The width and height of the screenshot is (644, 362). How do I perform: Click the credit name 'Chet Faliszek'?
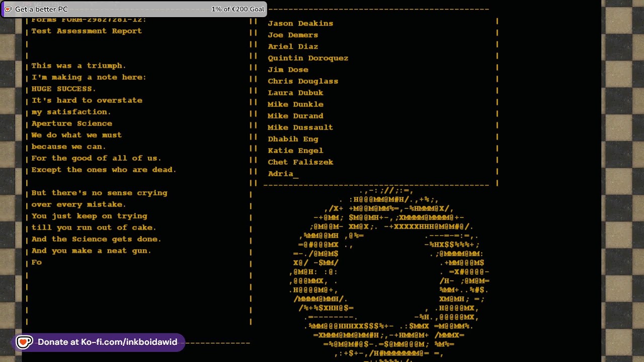(300, 162)
